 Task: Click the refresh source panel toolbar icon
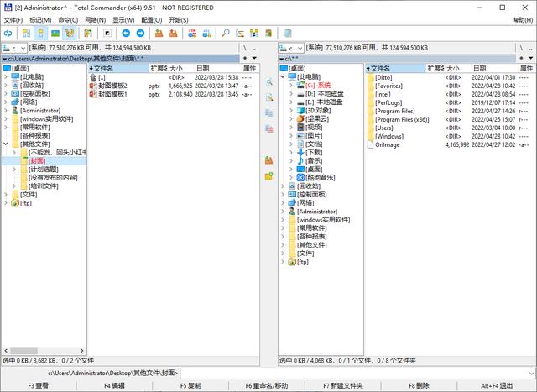pyautogui.click(x=8, y=34)
